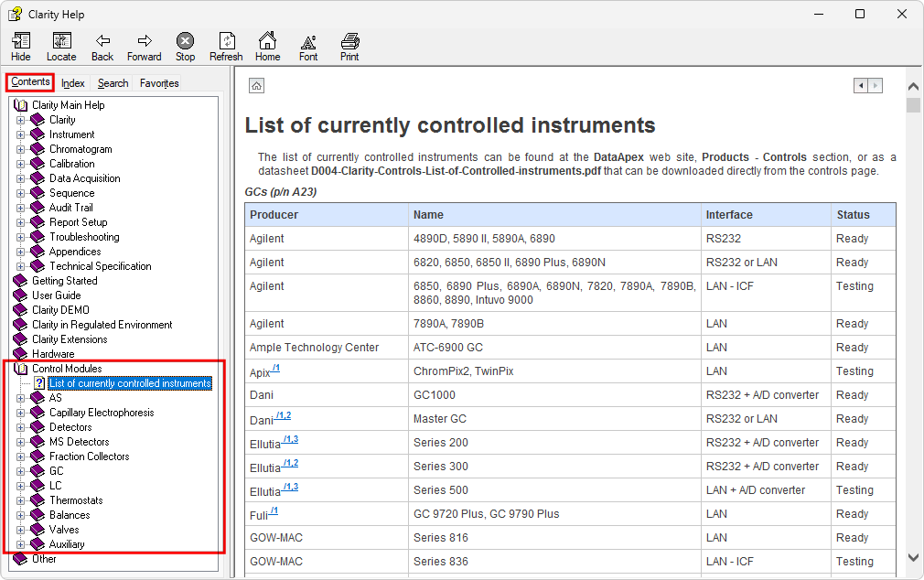
Task: Click the Other book icon
Action: (x=20, y=559)
